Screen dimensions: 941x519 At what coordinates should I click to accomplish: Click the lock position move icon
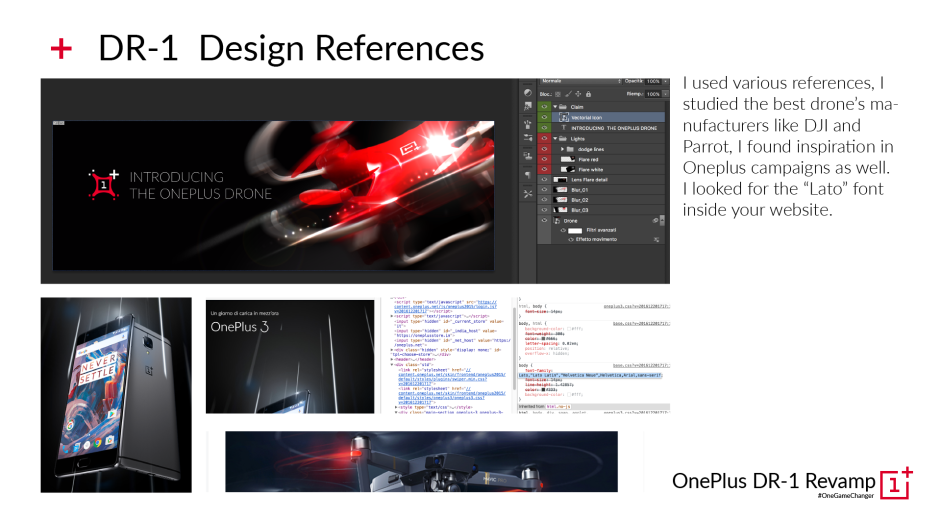click(580, 93)
